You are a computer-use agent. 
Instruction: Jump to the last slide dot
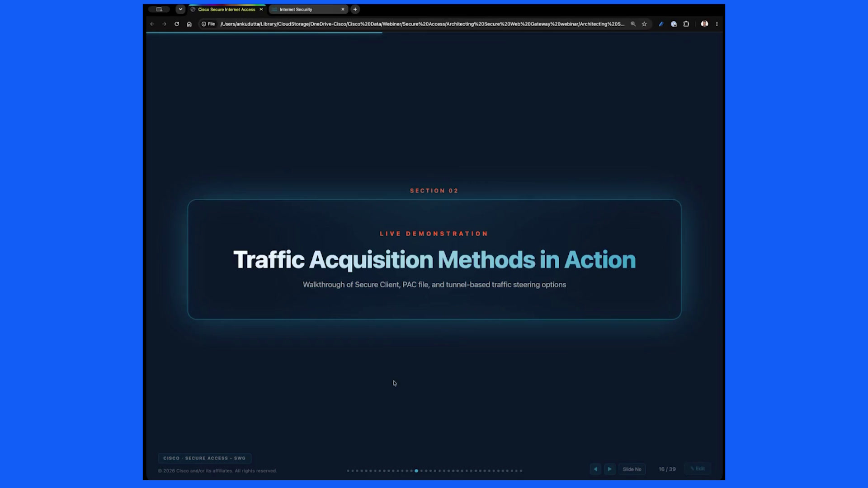point(521,471)
